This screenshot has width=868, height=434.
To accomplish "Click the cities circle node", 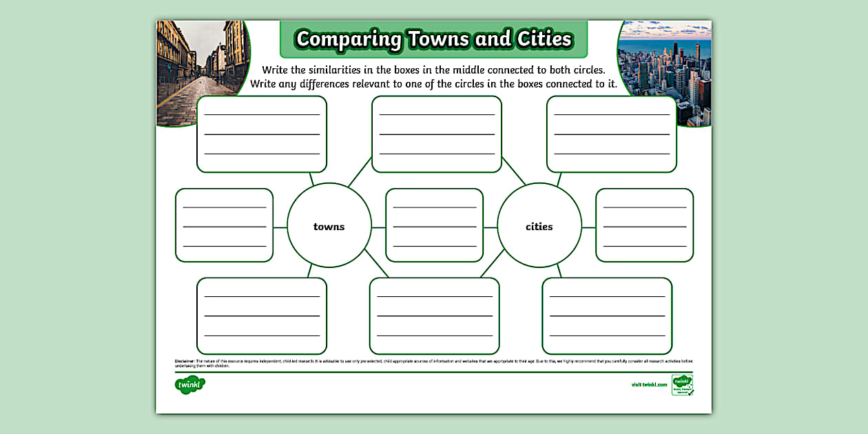I will [x=540, y=225].
